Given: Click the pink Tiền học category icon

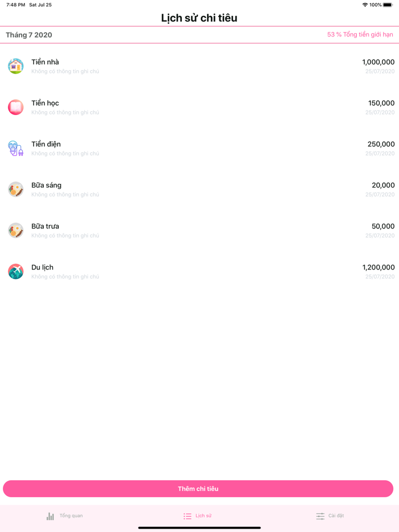Looking at the screenshot, I should coord(16,107).
